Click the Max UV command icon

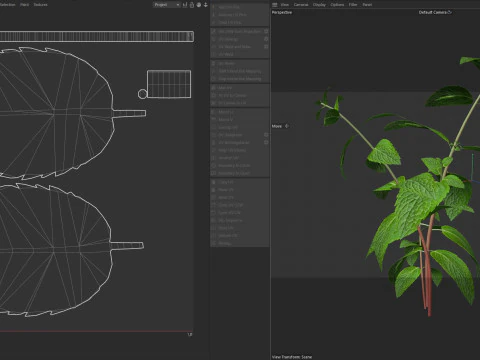pos(214,88)
